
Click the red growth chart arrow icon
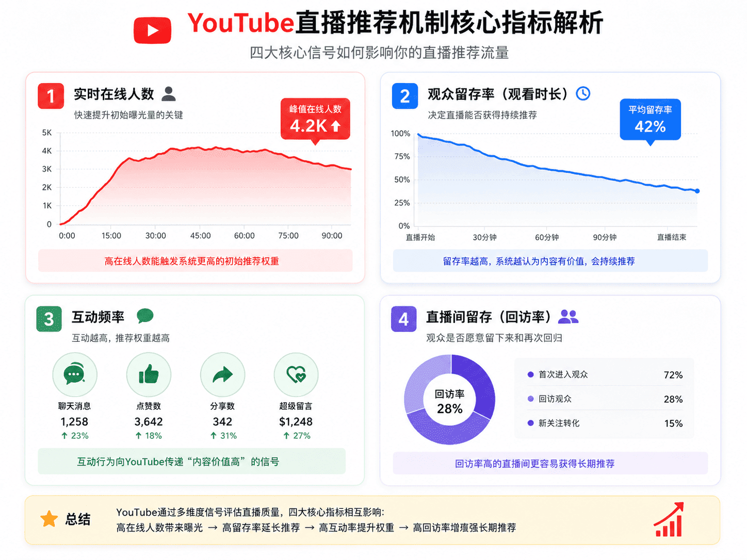point(669,520)
